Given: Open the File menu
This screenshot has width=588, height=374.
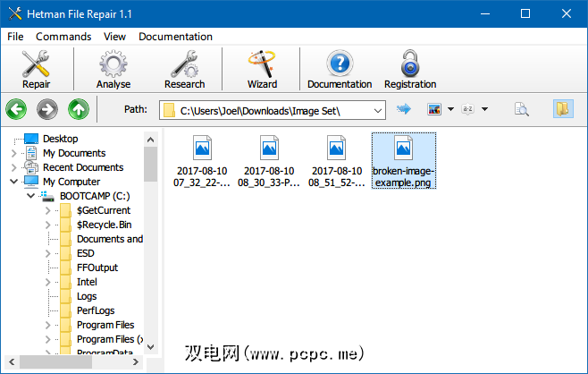Looking at the screenshot, I should click(x=15, y=37).
